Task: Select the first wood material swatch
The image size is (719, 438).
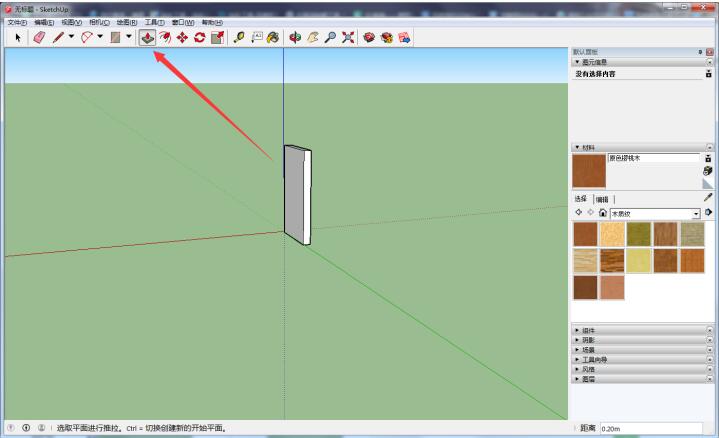Action: click(585, 233)
